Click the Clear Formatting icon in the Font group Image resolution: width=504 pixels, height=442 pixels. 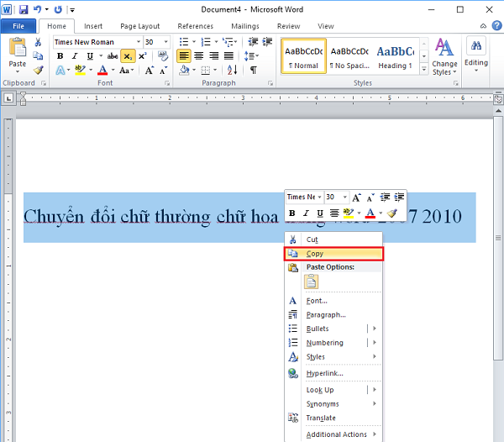coord(163,56)
